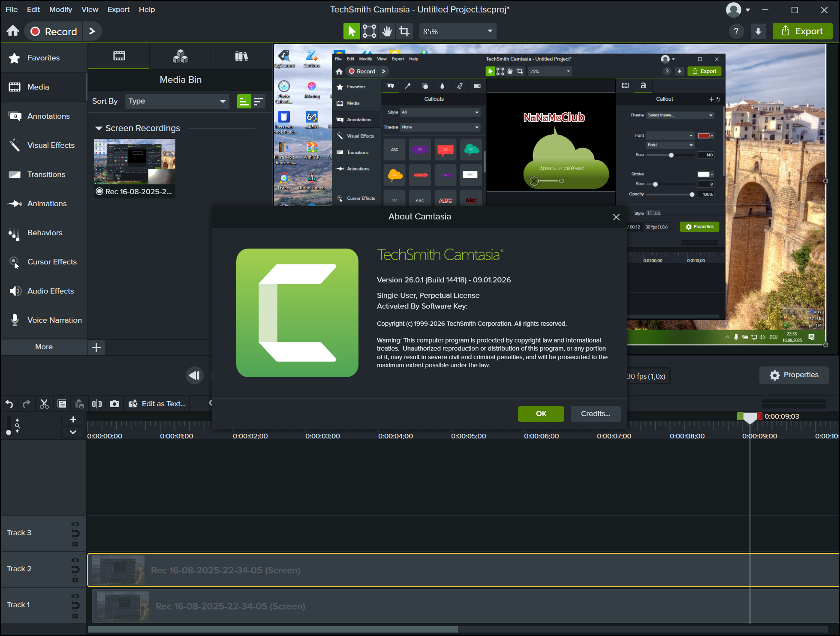Toggle Track 3 visibility eye
The width and height of the screenshot is (840, 636).
point(75,524)
